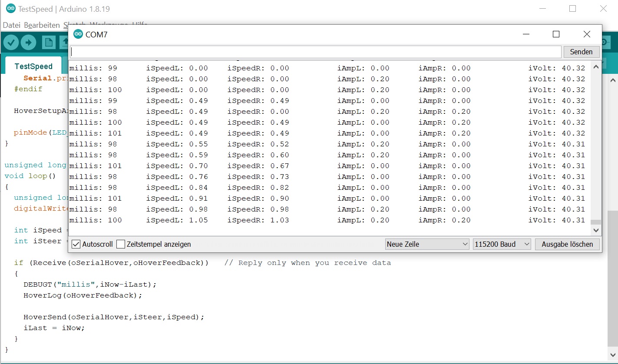Screen dimensions: 618x364
Task: Click the Upload arrow icon in Arduino toolbar
Action: pyautogui.click(x=28, y=42)
